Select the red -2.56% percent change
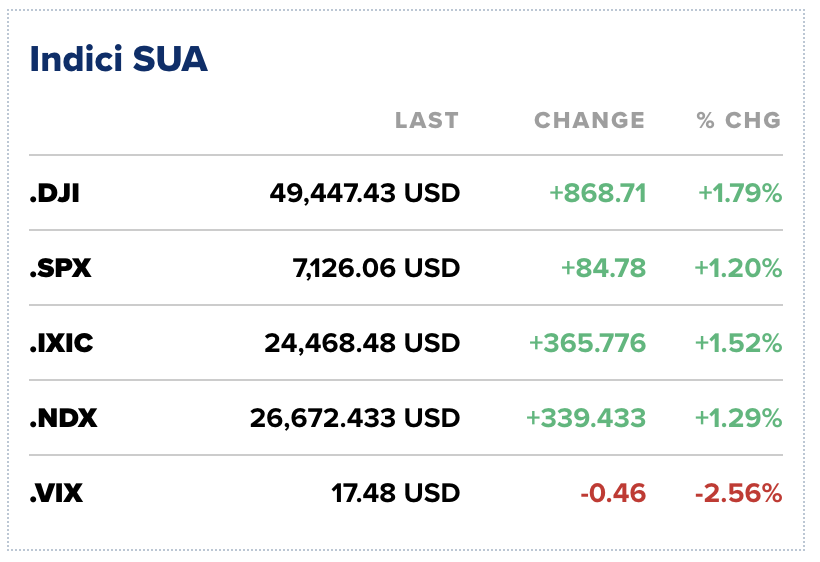The image size is (820, 562). click(x=738, y=493)
